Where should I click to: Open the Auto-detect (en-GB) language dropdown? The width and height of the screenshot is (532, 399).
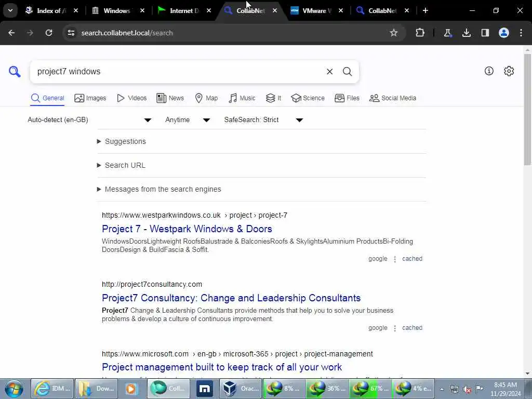(89, 120)
